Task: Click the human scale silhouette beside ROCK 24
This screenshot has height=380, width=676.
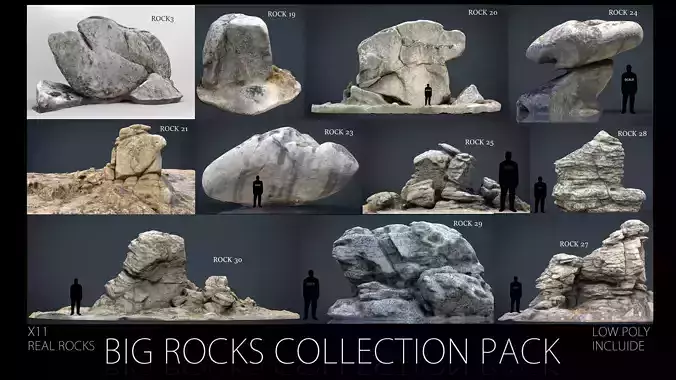Action: [x=629, y=89]
